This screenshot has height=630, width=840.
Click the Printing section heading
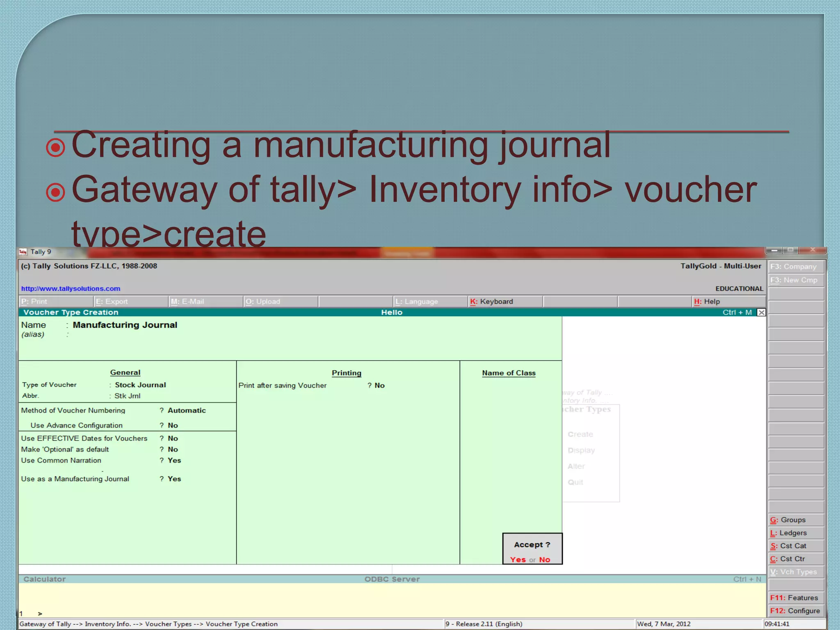click(347, 373)
